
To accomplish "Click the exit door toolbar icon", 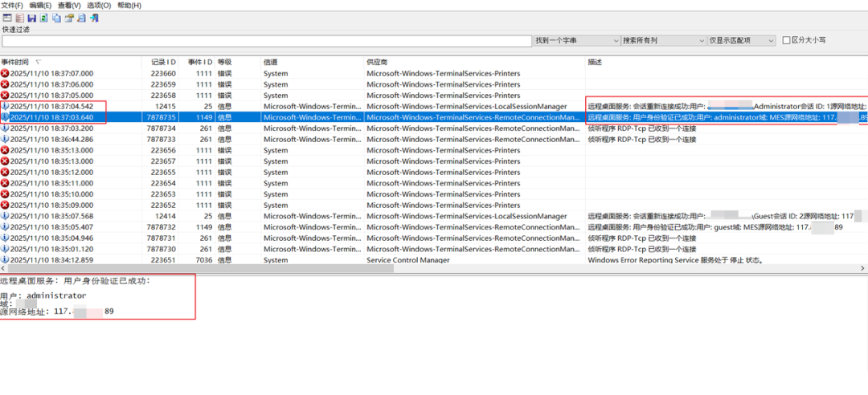I will (x=94, y=18).
